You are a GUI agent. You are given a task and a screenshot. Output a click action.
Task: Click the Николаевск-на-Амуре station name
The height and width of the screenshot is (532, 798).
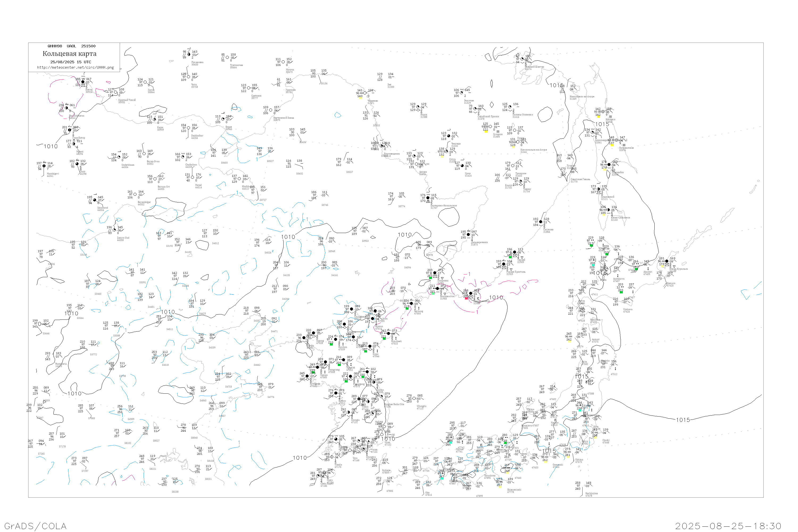582,97
